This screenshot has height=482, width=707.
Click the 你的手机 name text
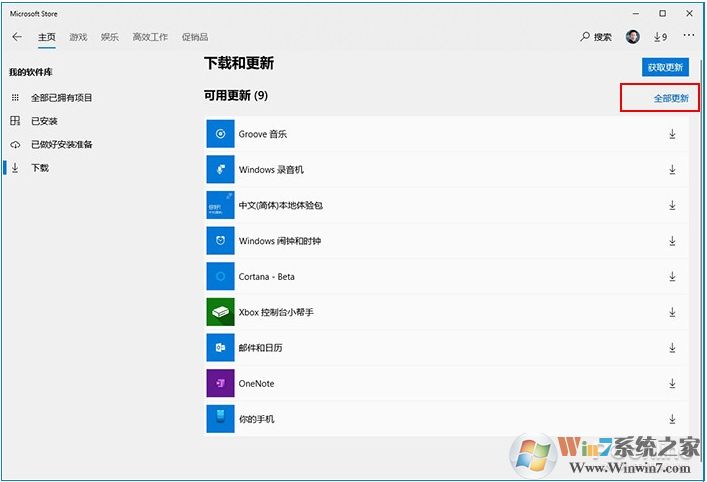[256, 419]
